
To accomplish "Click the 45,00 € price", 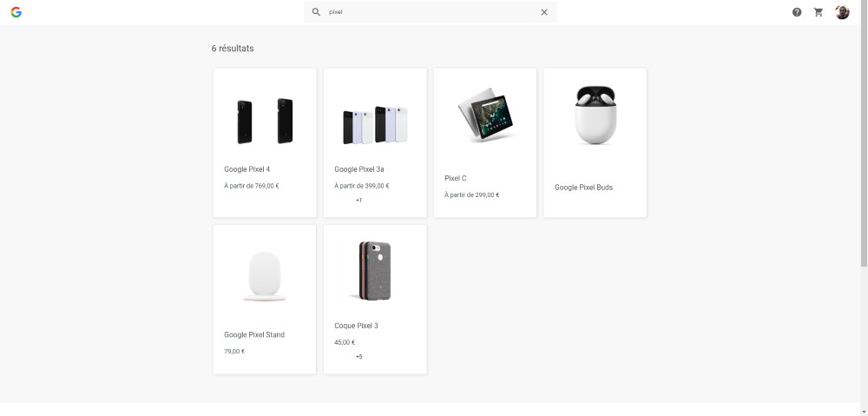I will point(345,342).
